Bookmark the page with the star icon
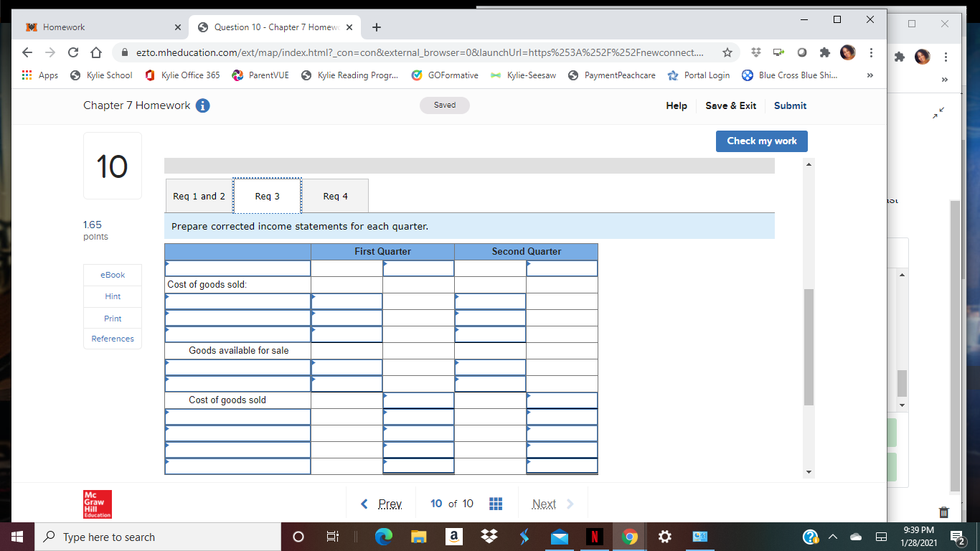980x551 pixels. [x=727, y=52]
